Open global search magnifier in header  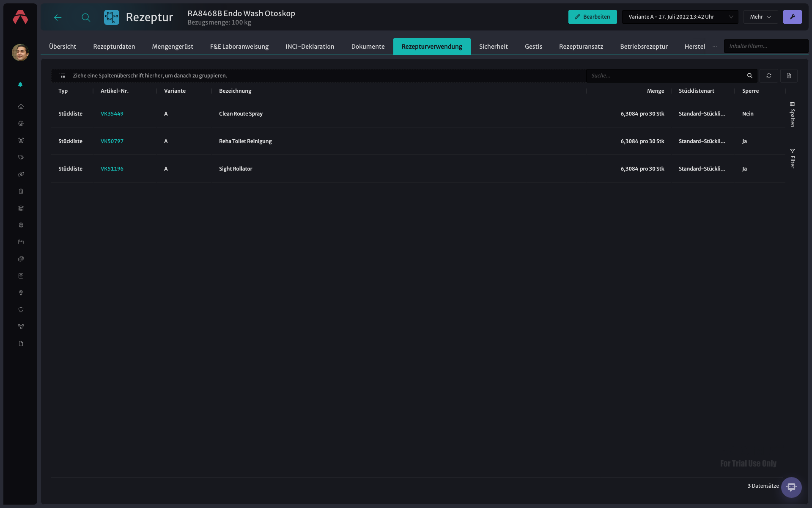pyautogui.click(x=86, y=17)
